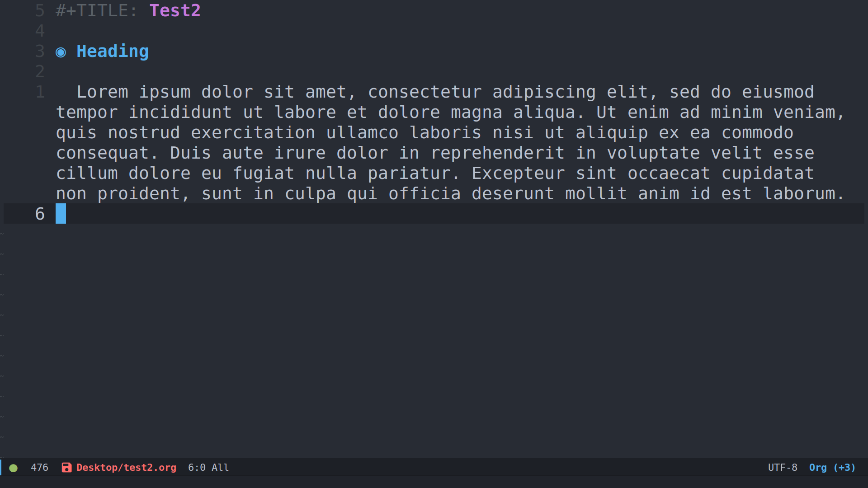Click the green mode indicator dot in the statusline
Screen dimensions: 868x488
pyautogui.click(x=14, y=468)
